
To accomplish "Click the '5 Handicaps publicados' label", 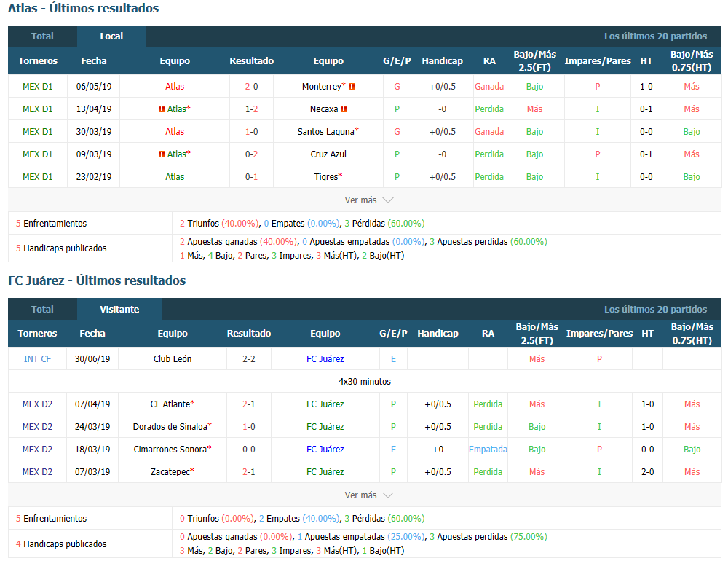I will (x=61, y=248).
